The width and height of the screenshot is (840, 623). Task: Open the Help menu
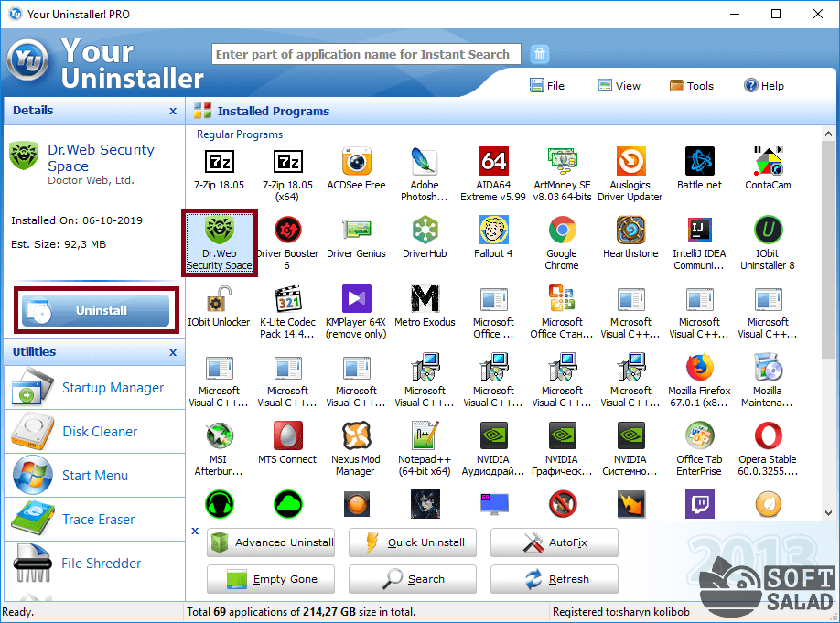coord(764,86)
